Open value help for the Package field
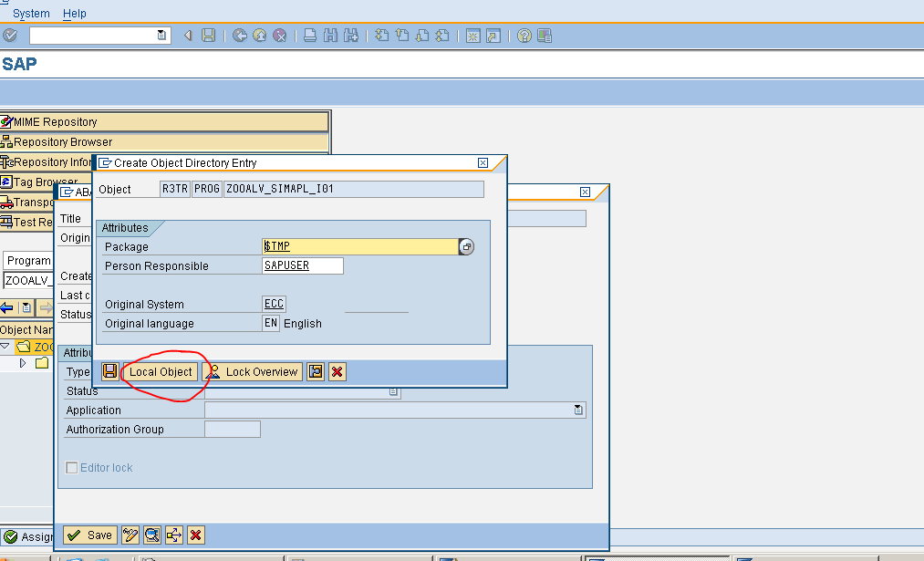The image size is (924, 561). click(x=466, y=246)
